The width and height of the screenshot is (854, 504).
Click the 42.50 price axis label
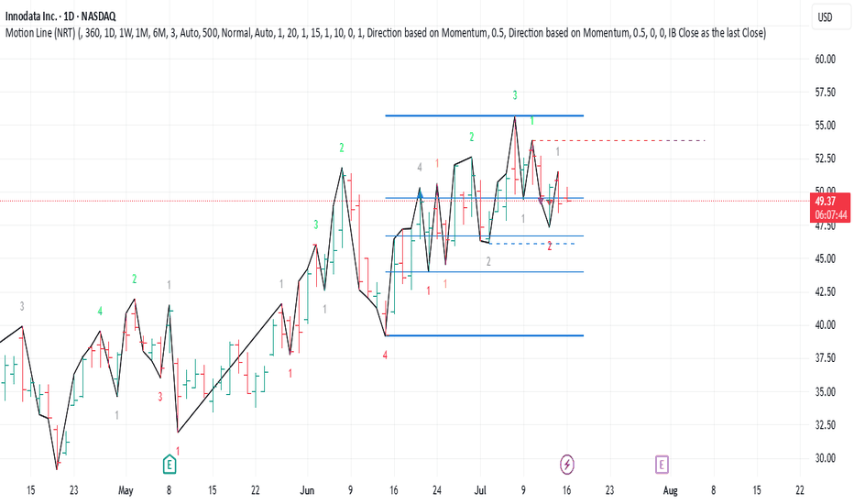tap(825, 291)
